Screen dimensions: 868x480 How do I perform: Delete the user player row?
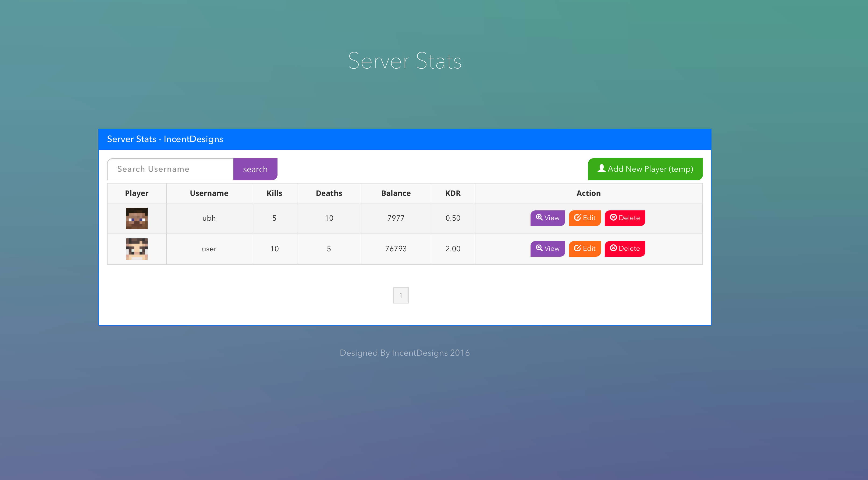tap(625, 249)
